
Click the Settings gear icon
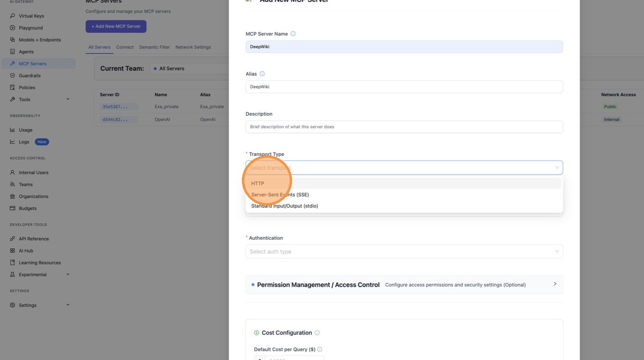pos(13,305)
